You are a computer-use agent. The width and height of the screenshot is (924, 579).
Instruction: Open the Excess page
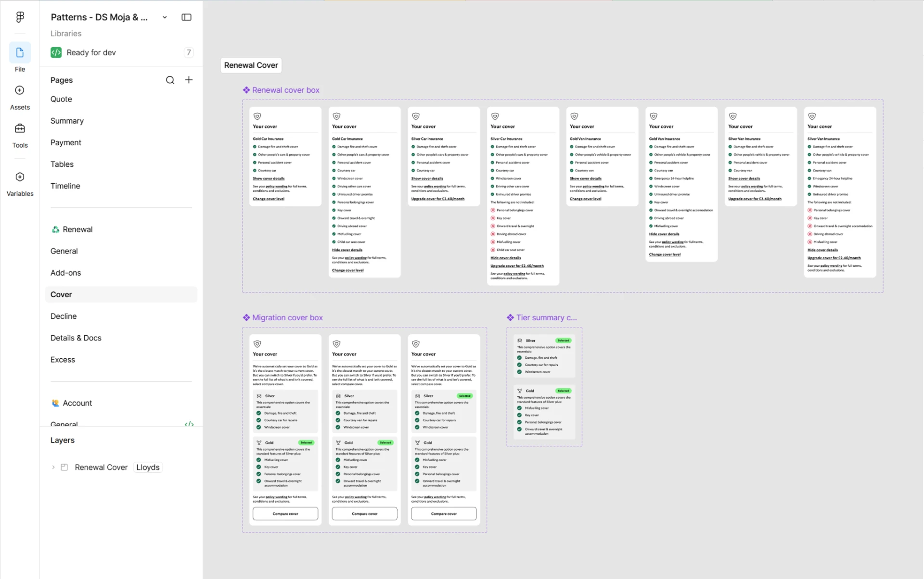(63, 359)
